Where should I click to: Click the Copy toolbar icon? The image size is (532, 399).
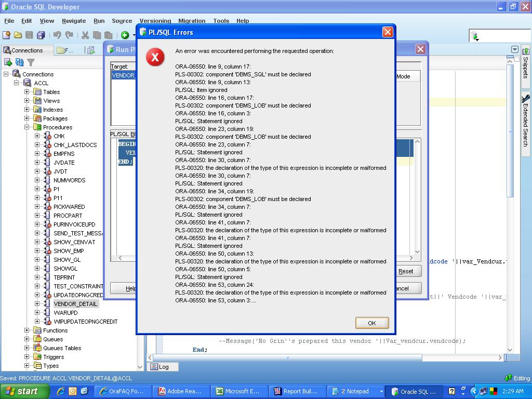click(x=97, y=35)
